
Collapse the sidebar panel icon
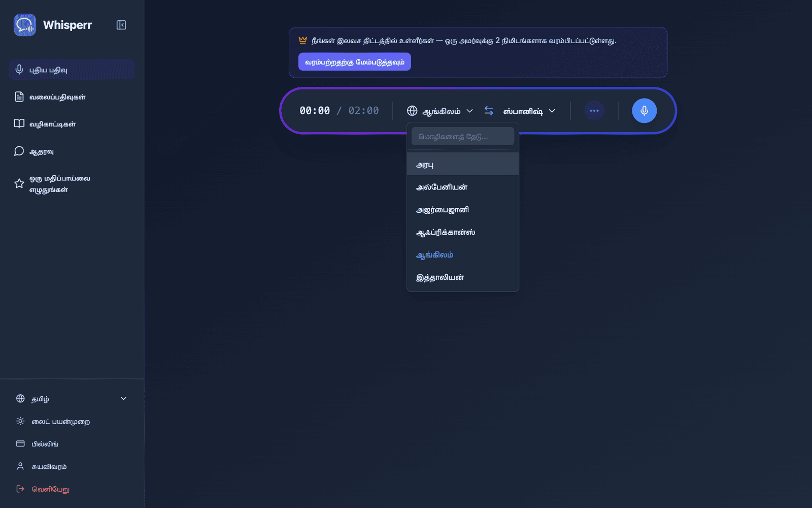(121, 25)
